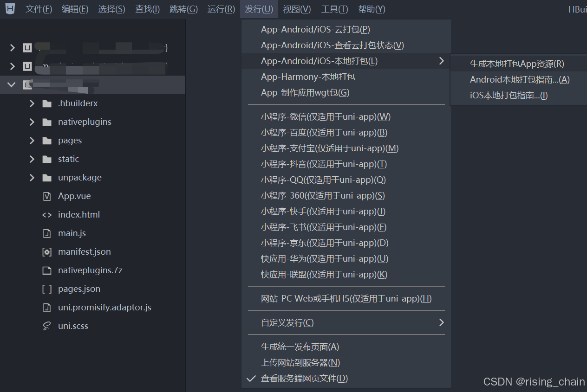This screenshot has height=392, width=587.
Task: Click the pages folder icon
Action: click(x=47, y=141)
